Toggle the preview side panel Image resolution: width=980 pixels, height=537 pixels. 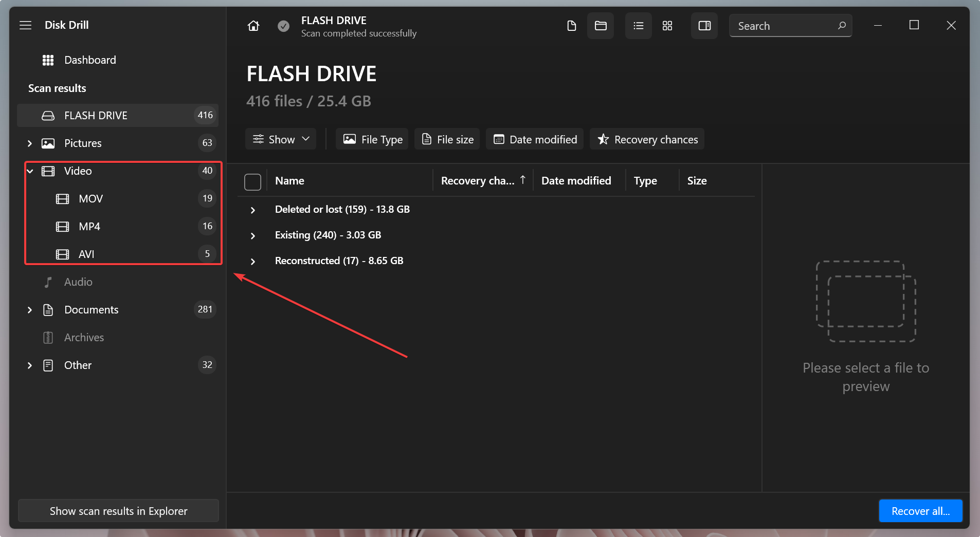(704, 26)
